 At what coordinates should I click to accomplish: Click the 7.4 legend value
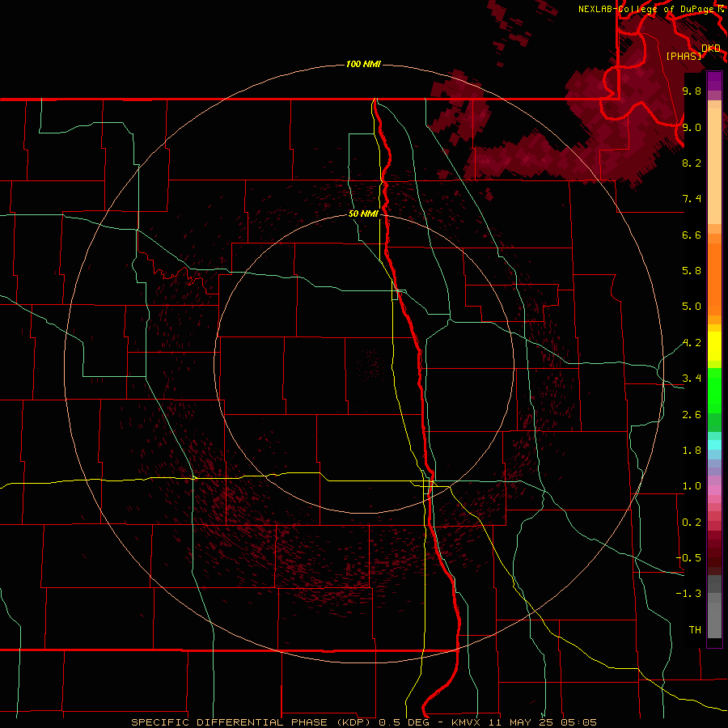click(692, 199)
